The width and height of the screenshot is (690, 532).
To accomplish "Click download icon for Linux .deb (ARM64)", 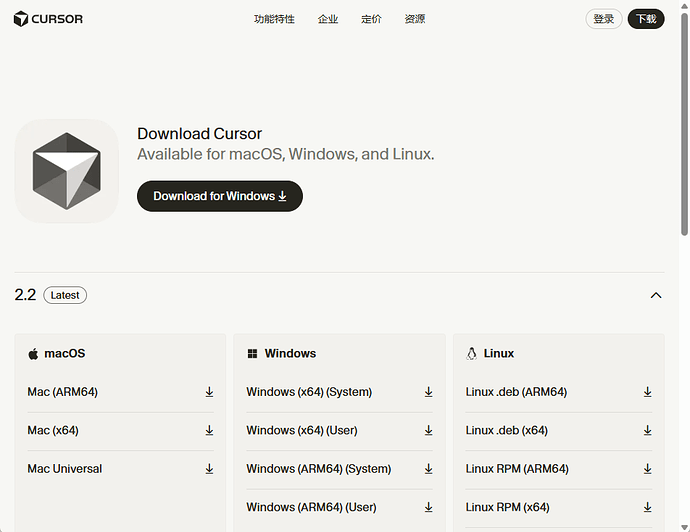I will (647, 392).
